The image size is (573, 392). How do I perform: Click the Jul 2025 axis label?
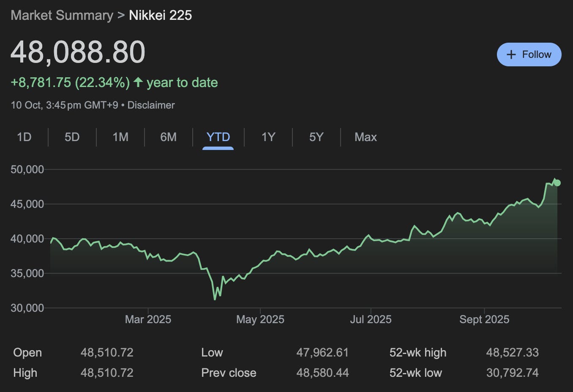[371, 319]
